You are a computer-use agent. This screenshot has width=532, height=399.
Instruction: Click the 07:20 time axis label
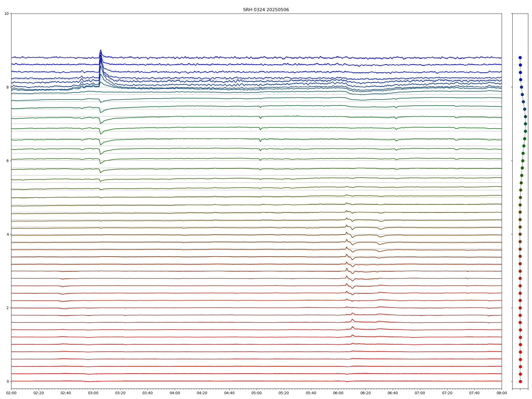[447, 393]
